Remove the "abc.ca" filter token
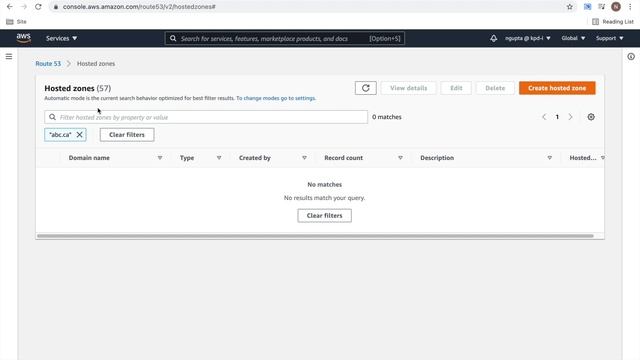 (80, 134)
